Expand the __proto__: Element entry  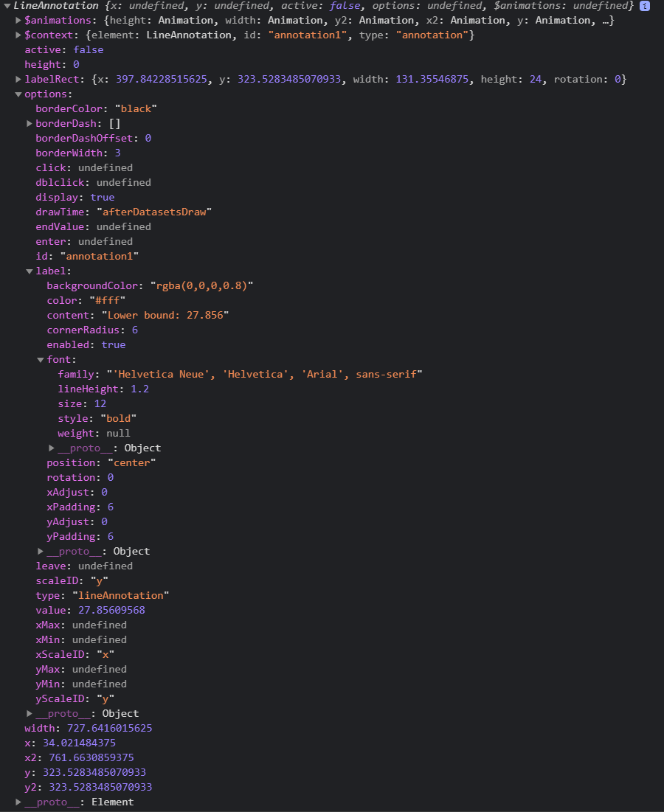(18, 802)
